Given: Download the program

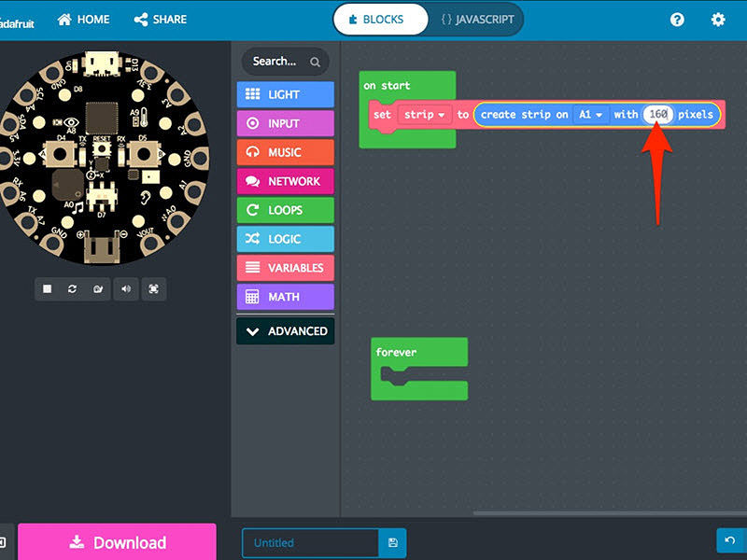Looking at the screenshot, I should (x=117, y=542).
